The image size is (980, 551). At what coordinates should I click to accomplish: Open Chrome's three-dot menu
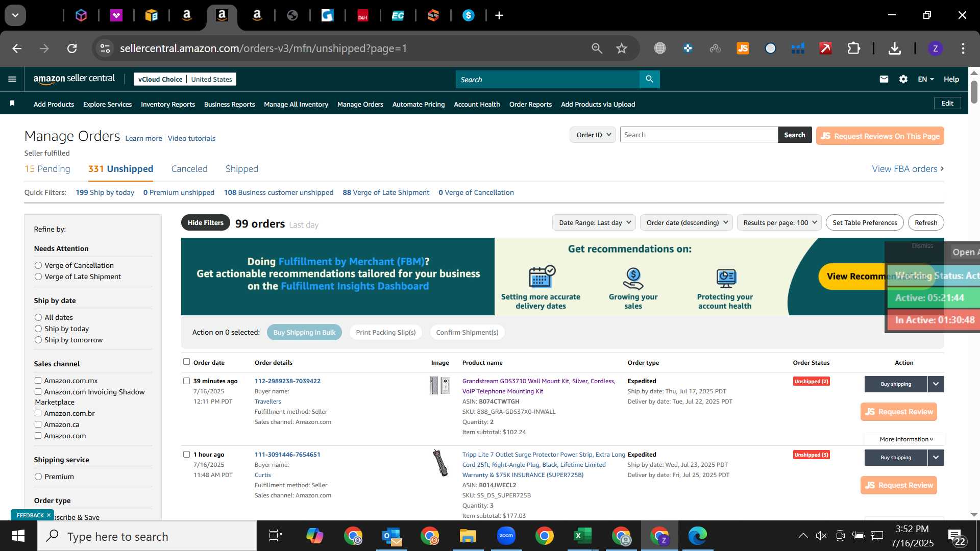point(963,48)
